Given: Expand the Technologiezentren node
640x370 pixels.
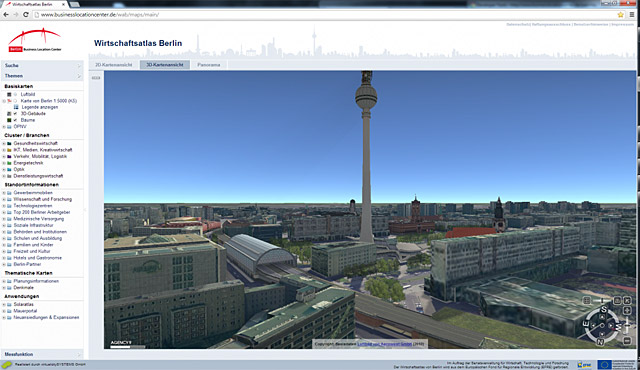Looking at the screenshot, I should (4, 206).
